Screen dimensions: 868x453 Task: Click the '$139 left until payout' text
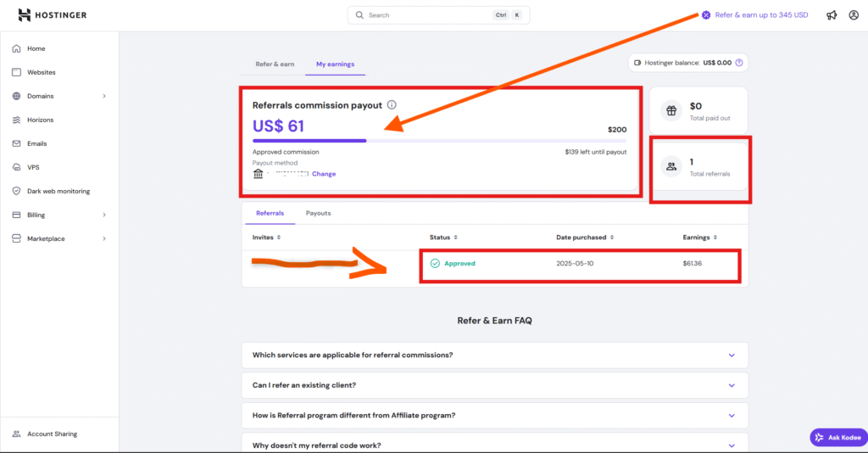(596, 152)
